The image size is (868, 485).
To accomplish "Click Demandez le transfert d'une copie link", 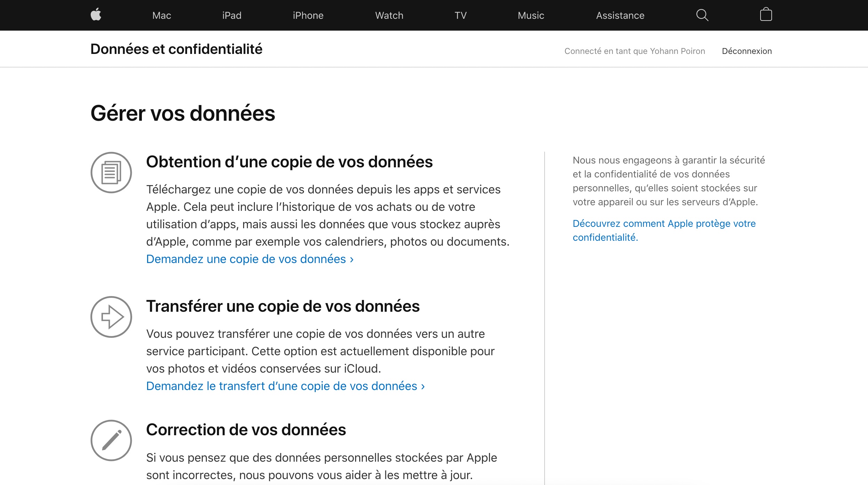I will tap(285, 386).
